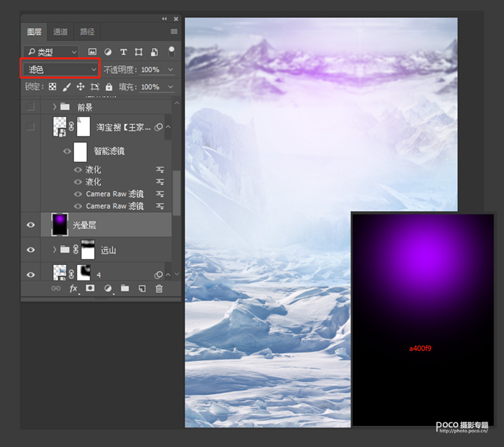Add layer style via fx icon
The height and width of the screenshot is (447, 504).
pyautogui.click(x=73, y=288)
